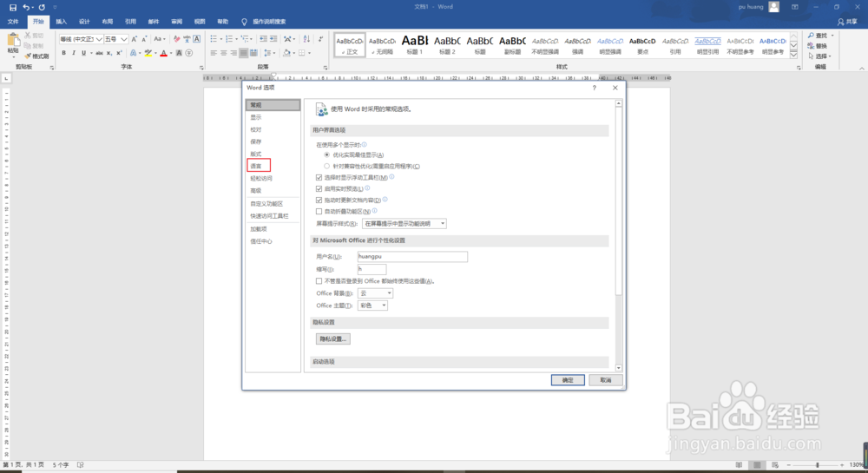The image size is (868, 473).
Task: Click the Help question mark in Word 选项 dialog
Action: click(x=595, y=88)
